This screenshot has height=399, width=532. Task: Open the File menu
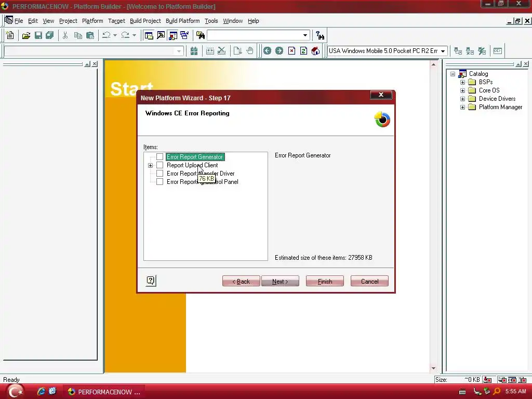[19, 21]
